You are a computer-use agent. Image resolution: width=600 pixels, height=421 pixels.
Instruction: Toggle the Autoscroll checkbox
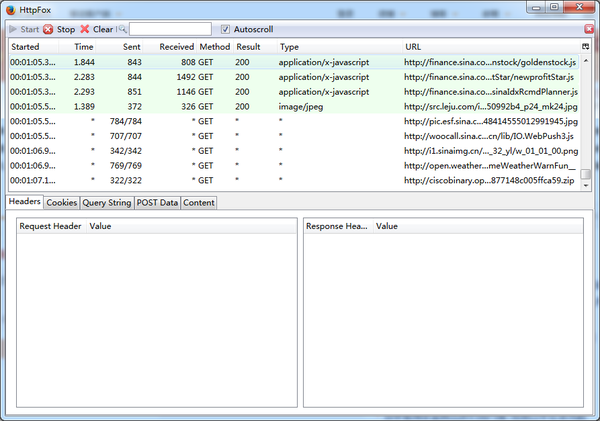point(225,30)
